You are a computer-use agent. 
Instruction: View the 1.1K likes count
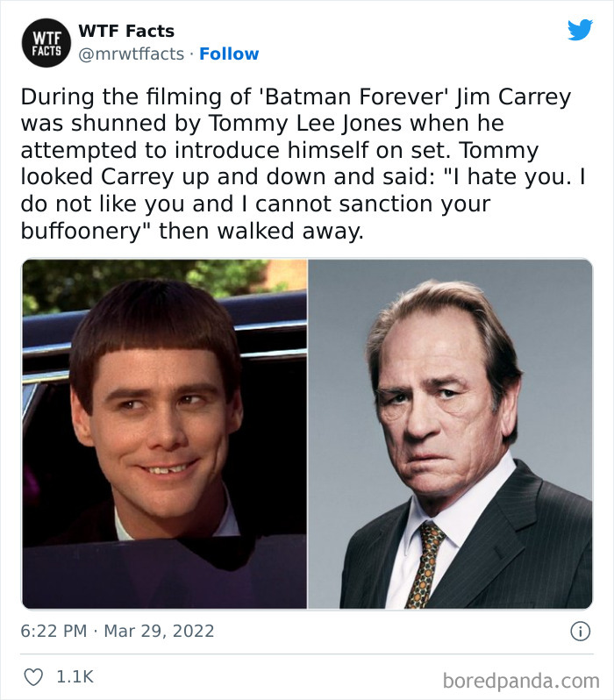click(x=75, y=677)
